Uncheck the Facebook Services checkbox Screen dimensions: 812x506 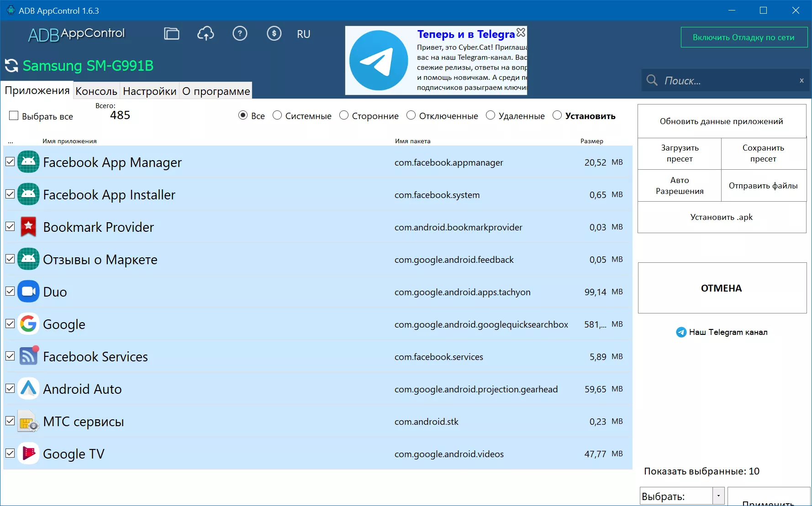point(10,356)
